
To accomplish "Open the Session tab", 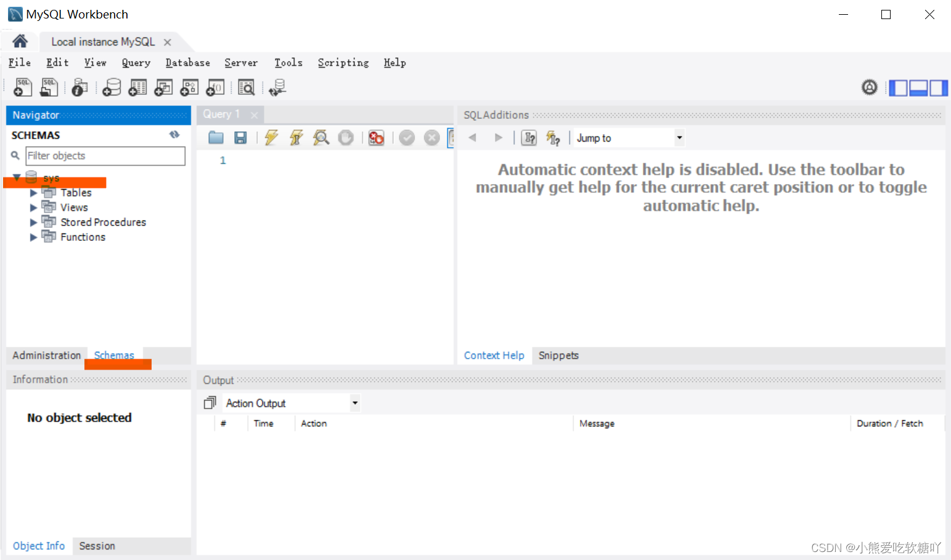I will point(97,546).
